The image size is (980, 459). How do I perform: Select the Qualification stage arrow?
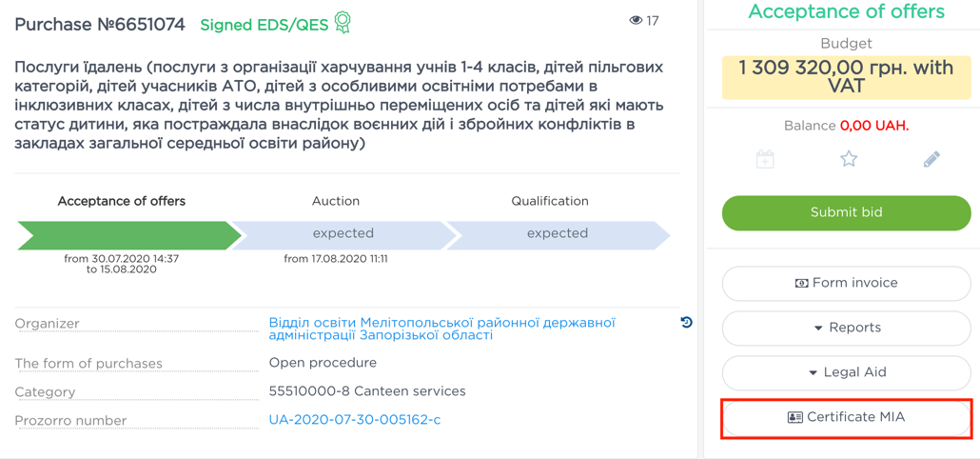pyautogui.click(x=557, y=234)
